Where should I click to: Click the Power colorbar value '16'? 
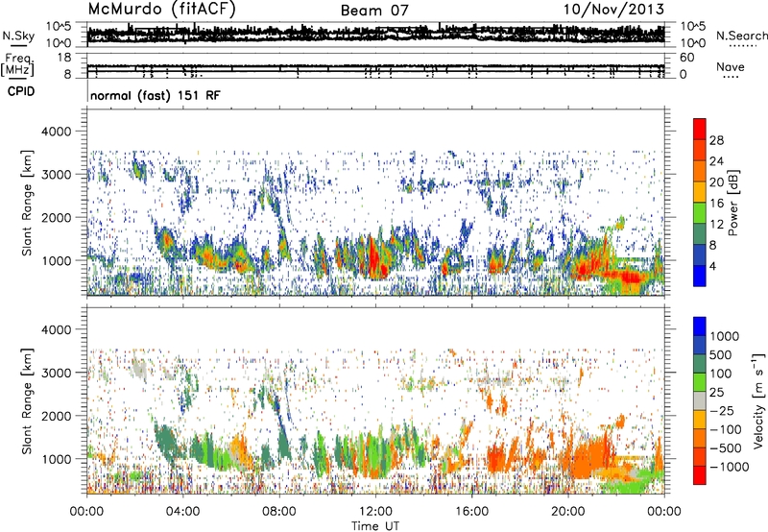[x=716, y=204]
